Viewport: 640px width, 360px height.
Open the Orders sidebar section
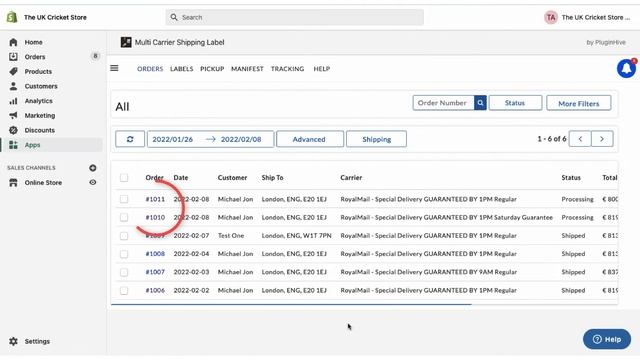click(x=35, y=57)
